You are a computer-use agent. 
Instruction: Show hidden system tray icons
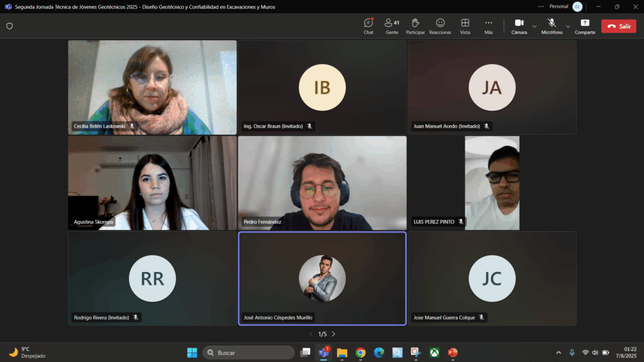click(558, 353)
